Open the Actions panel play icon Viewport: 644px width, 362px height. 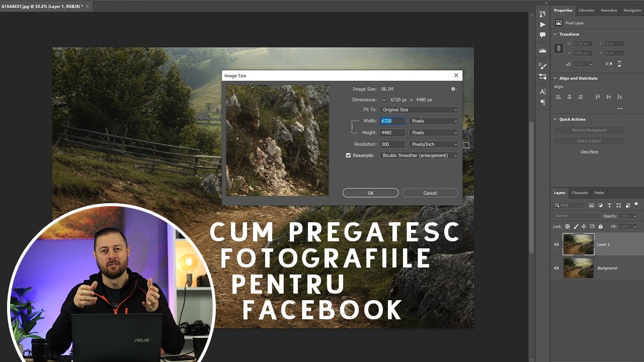(x=542, y=24)
